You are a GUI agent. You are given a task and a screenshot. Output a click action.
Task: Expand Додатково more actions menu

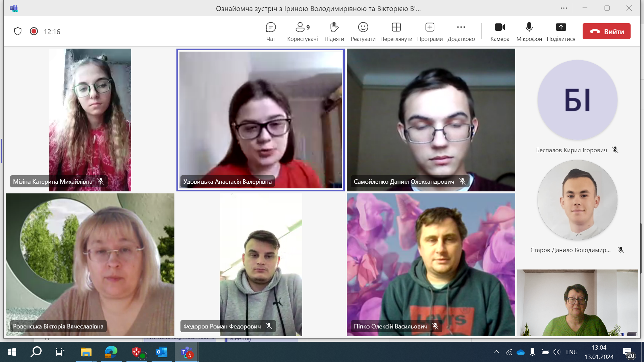461,32
